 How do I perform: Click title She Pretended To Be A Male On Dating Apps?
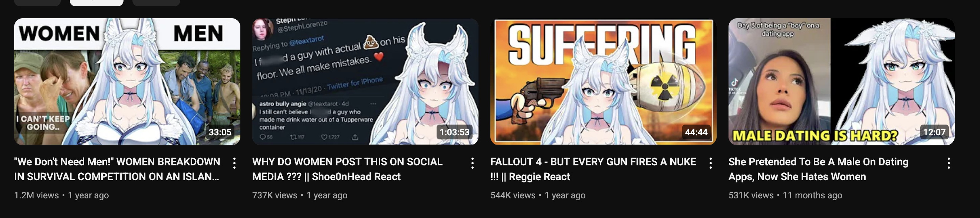[x=818, y=169]
